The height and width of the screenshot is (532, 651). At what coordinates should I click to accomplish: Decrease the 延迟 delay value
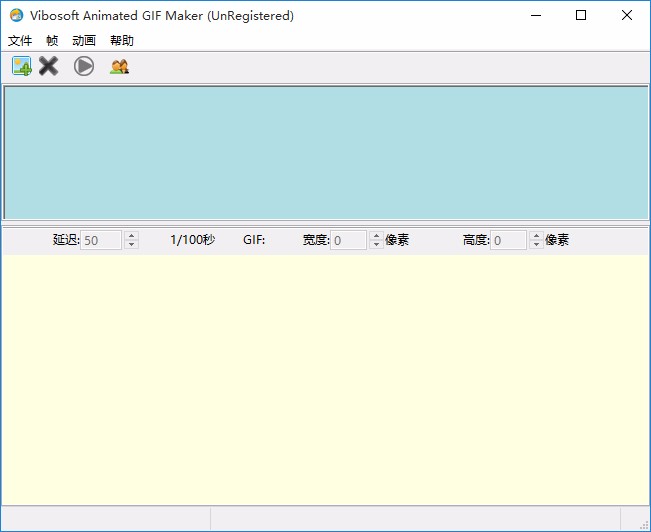pyautogui.click(x=132, y=245)
